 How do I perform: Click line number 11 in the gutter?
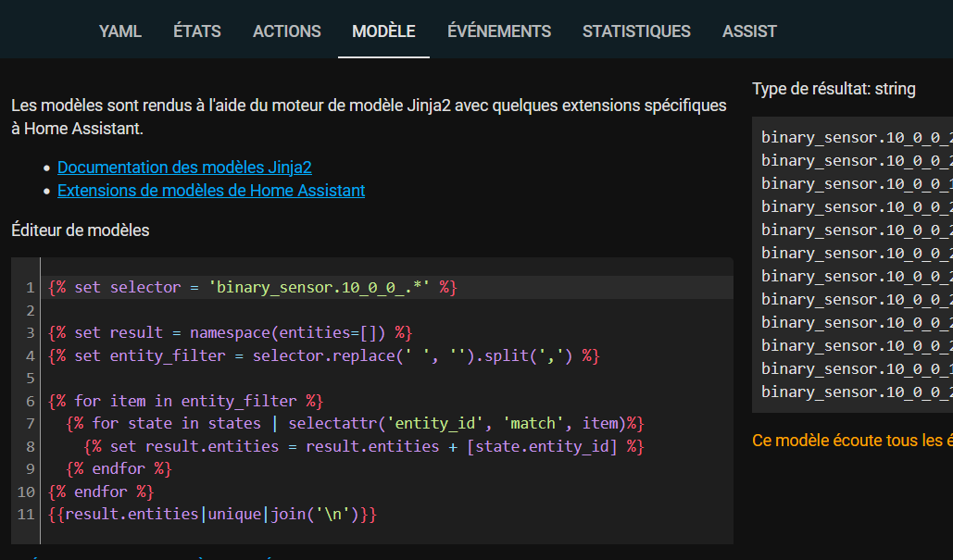click(x=26, y=515)
